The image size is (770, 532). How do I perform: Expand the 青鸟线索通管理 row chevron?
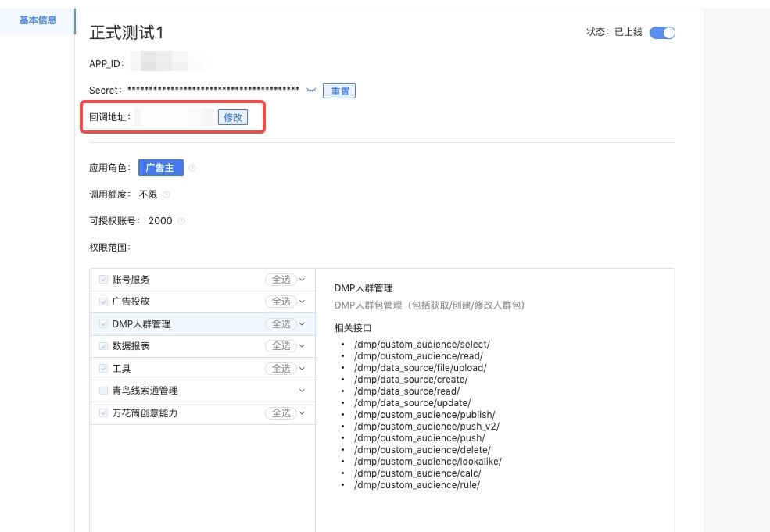coord(303,391)
